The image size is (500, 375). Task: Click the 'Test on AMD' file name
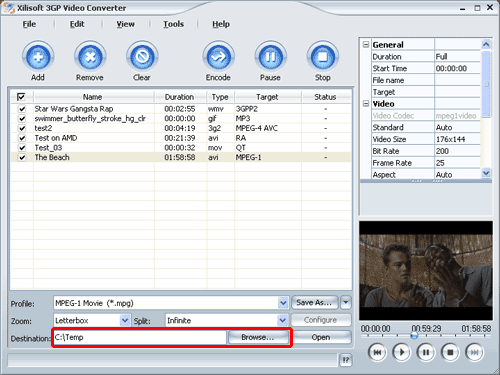(56, 138)
